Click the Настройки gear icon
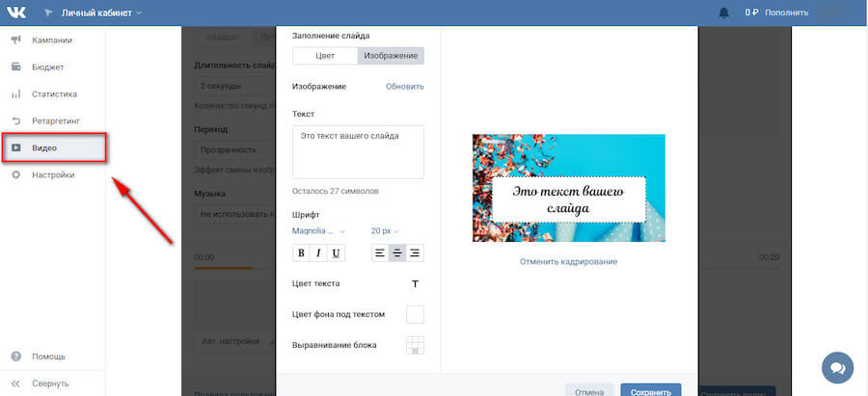Screen dimensions: 868x396 (x=16, y=174)
